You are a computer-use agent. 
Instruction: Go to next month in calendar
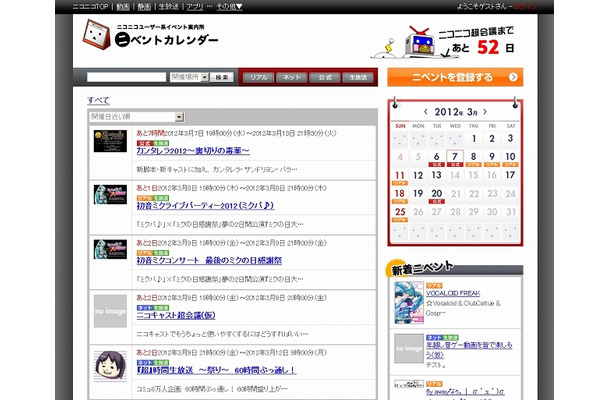click(485, 112)
